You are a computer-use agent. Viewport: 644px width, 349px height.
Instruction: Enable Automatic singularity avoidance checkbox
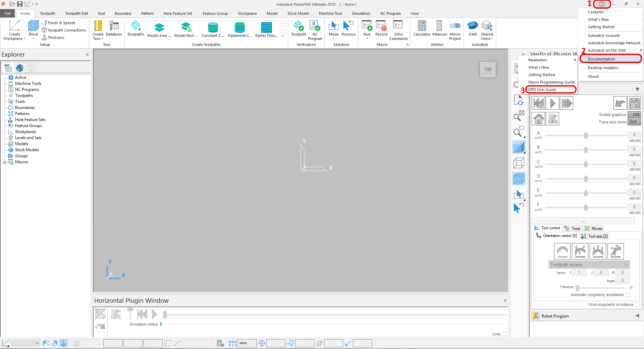(x=628, y=295)
